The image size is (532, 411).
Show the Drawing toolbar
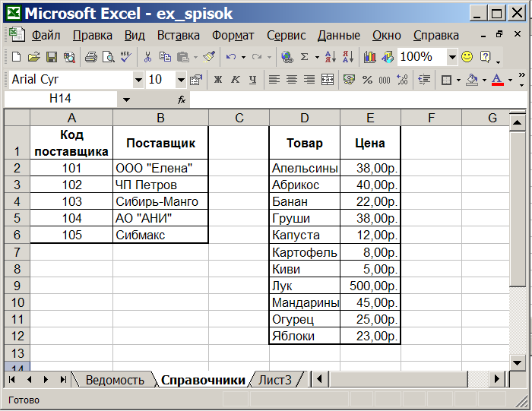tap(388, 57)
